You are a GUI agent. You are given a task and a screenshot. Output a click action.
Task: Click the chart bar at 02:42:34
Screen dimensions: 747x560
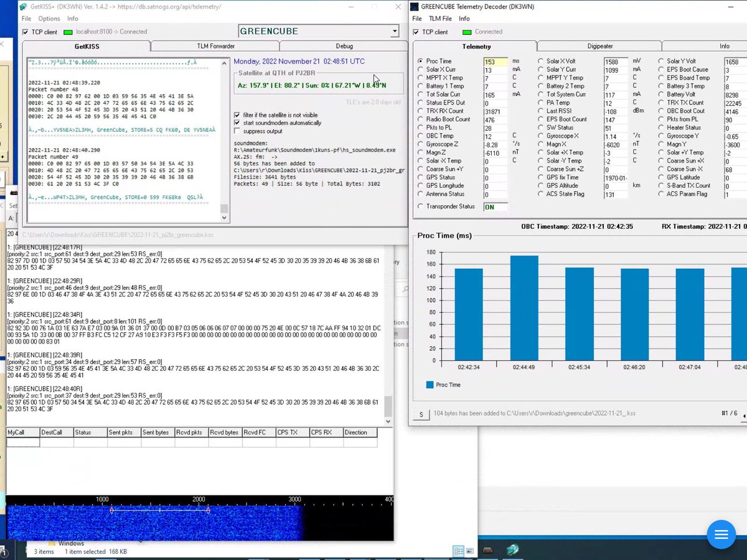point(469,314)
